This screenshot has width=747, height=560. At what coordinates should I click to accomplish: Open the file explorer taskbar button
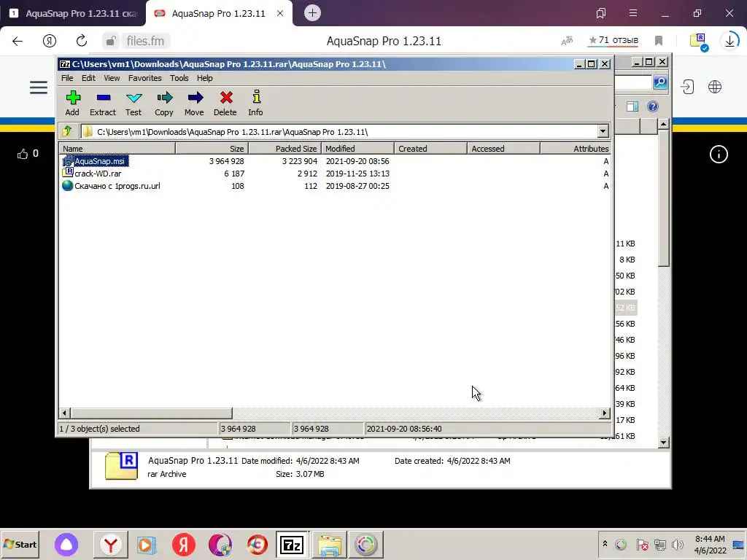coord(330,544)
